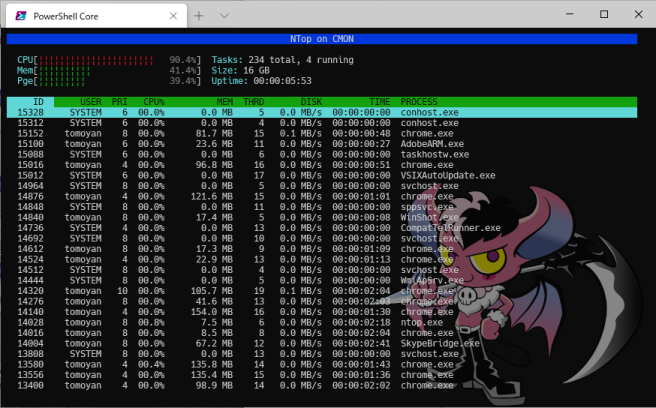Click process ID 14276
The height and width of the screenshot is (408, 656).
(31, 301)
